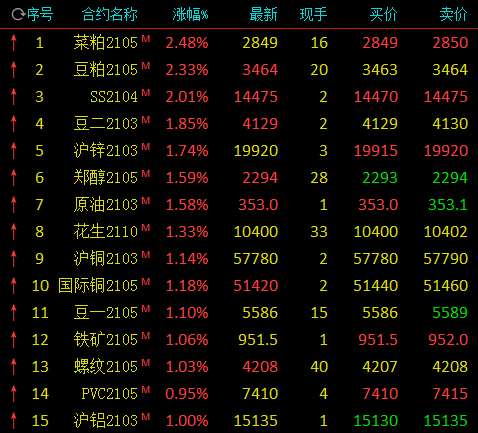Select the 螺纹2105 contract
Screen dimensions: 478x433
pos(106,367)
